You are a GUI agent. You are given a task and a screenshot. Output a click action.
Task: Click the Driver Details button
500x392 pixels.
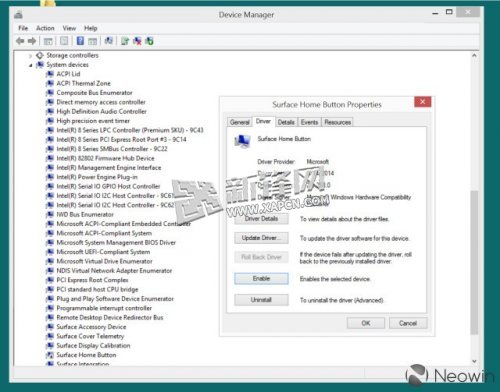(261, 219)
